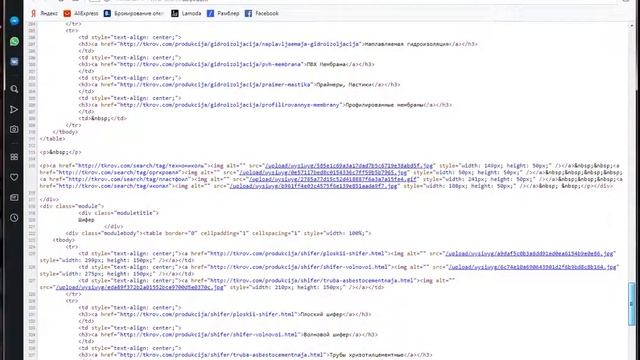The image size is (640, 360).
Task: Click the Волновой шифер anchor text
Action: 327,335
